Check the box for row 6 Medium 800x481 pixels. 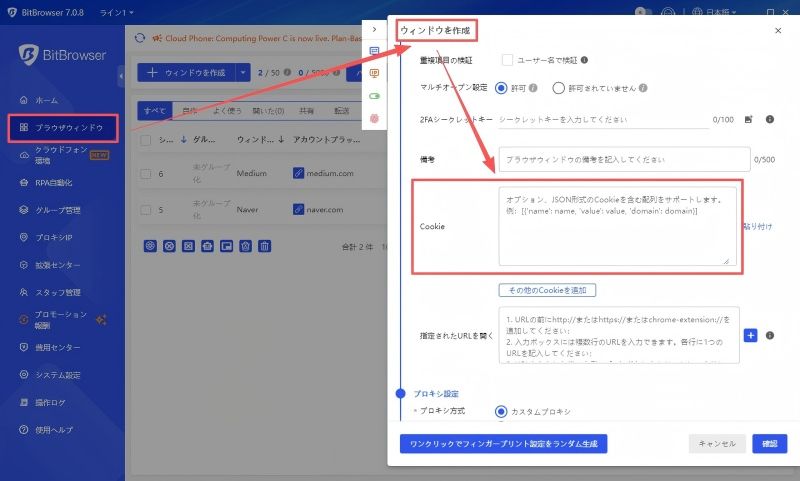146,173
